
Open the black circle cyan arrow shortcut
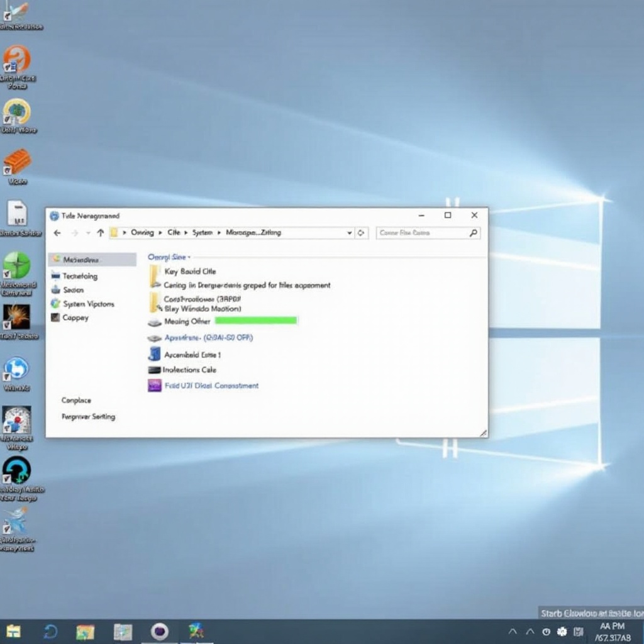[x=16, y=470]
